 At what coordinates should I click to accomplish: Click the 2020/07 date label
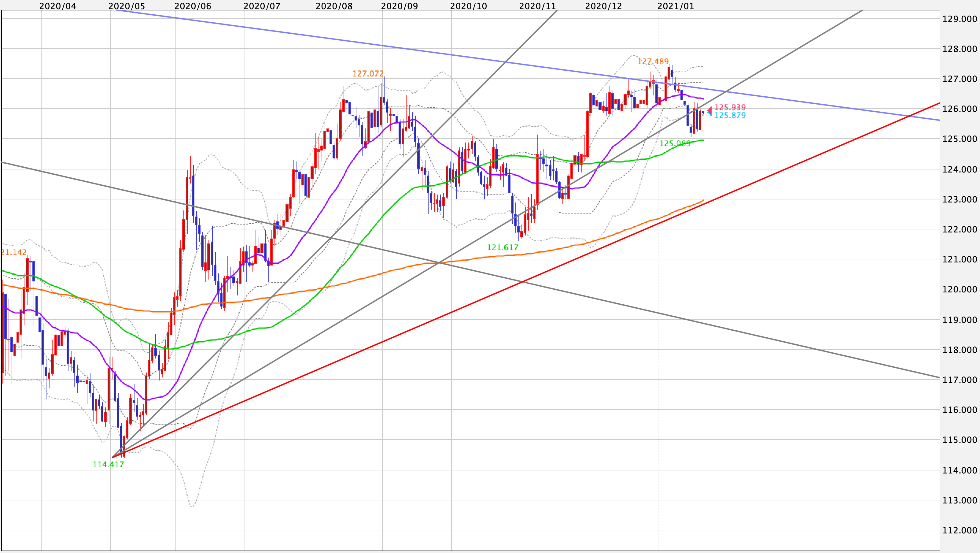click(x=262, y=6)
